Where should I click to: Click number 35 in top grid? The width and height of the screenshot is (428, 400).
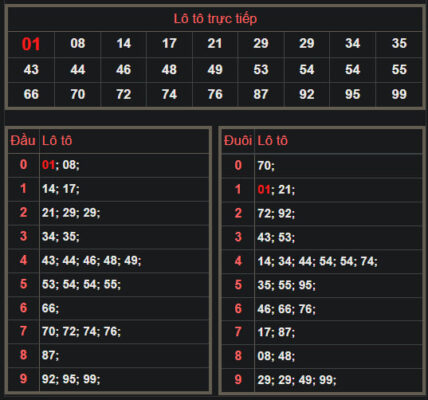399,44
